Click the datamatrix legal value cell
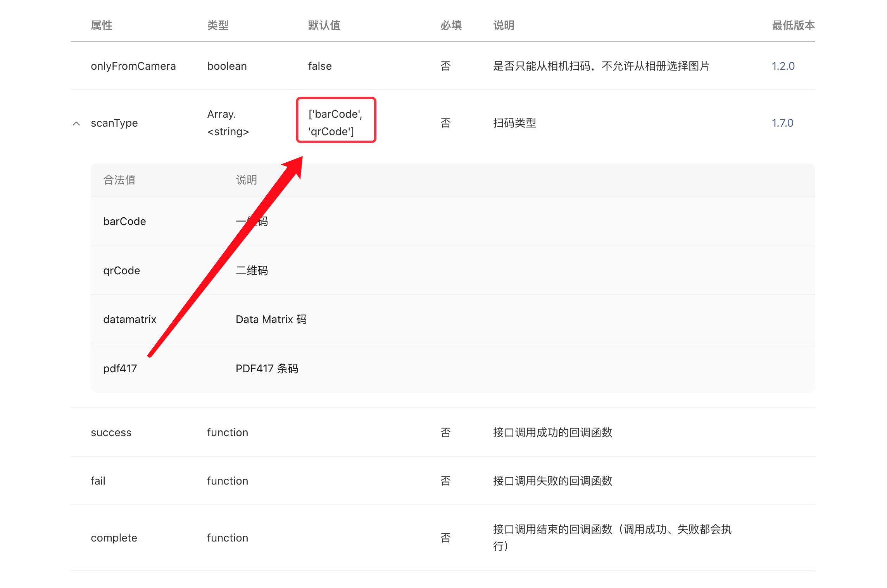This screenshot has width=887, height=588. [x=129, y=320]
